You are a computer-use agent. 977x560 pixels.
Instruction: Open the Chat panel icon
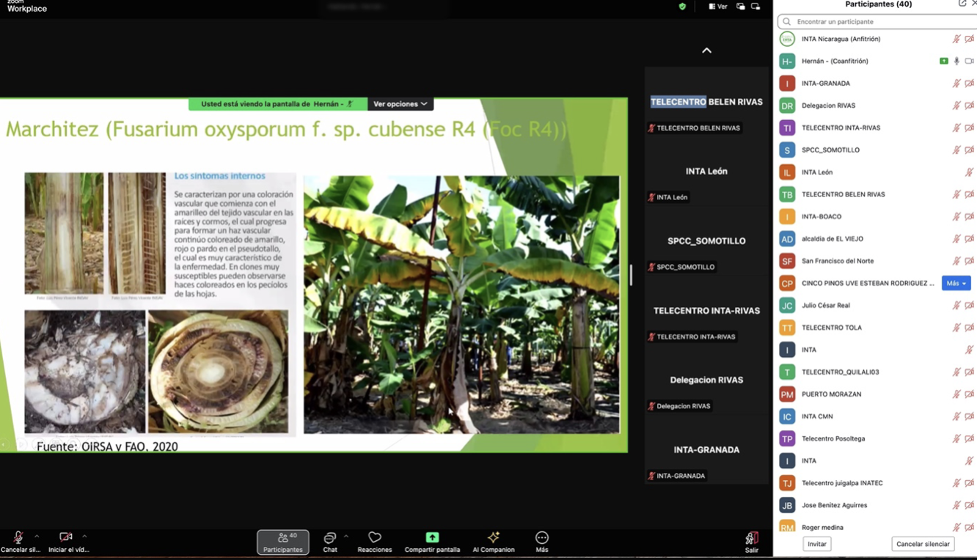329,538
